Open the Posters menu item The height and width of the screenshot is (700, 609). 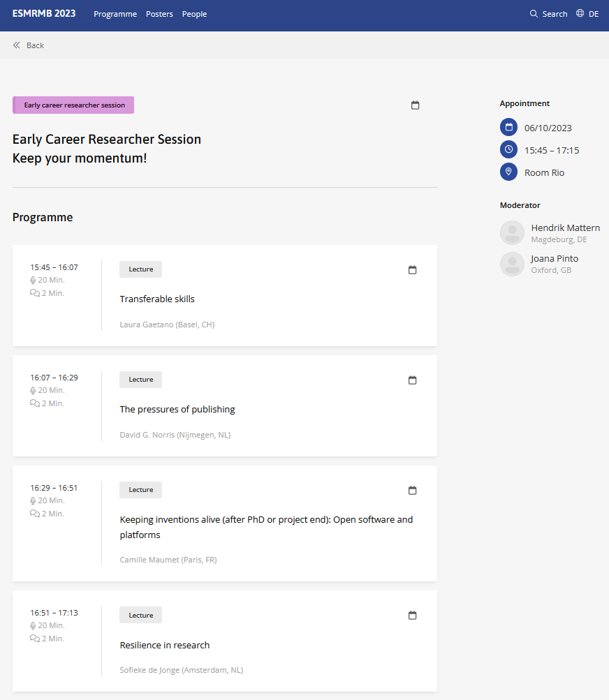click(x=159, y=14)
